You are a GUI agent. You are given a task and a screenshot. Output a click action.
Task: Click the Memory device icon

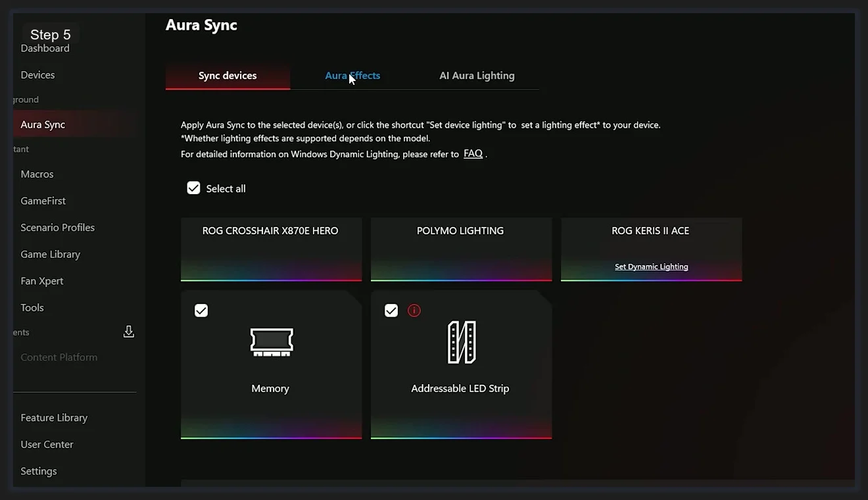pos(270,342)
